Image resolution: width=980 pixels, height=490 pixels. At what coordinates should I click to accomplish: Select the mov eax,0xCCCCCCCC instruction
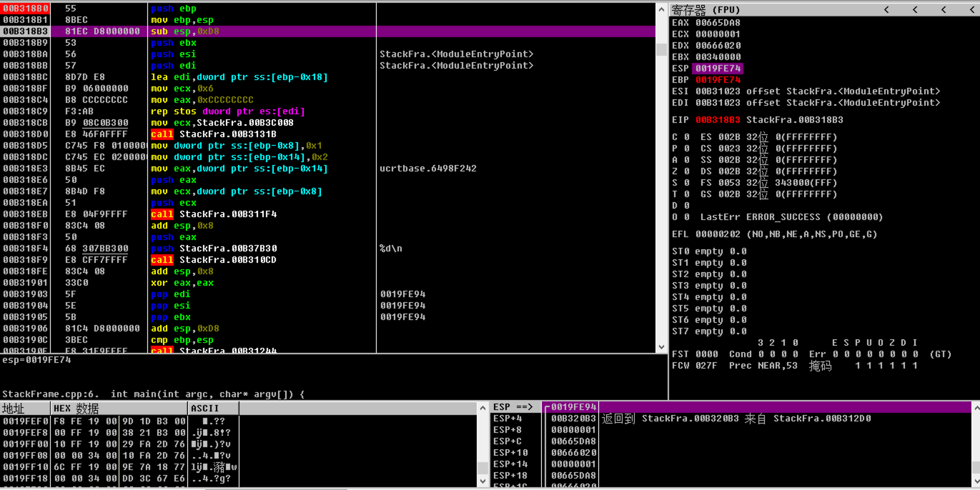pos(202,100)
